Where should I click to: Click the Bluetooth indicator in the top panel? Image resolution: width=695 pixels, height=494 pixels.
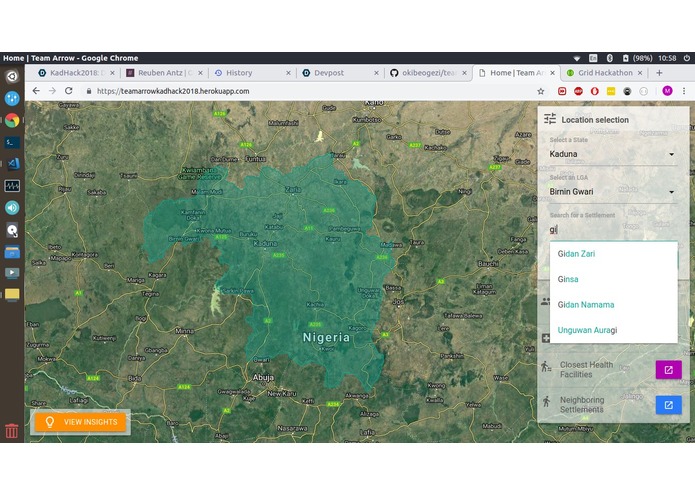(x=609, y=58)
